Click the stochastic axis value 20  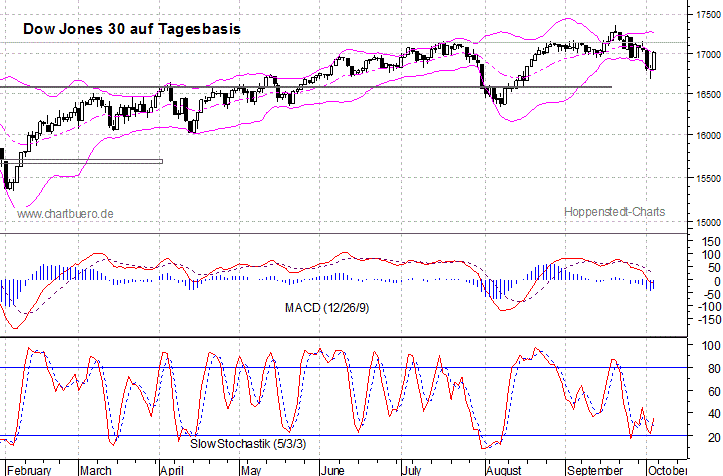tap(714, 437)
